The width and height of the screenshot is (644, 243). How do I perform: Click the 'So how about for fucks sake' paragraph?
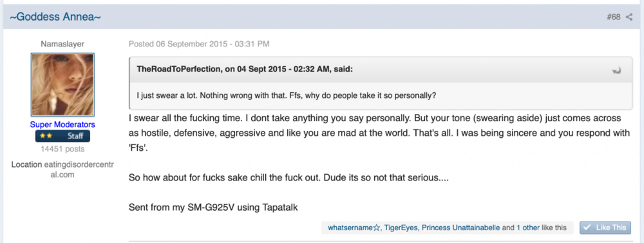(289, 179)
